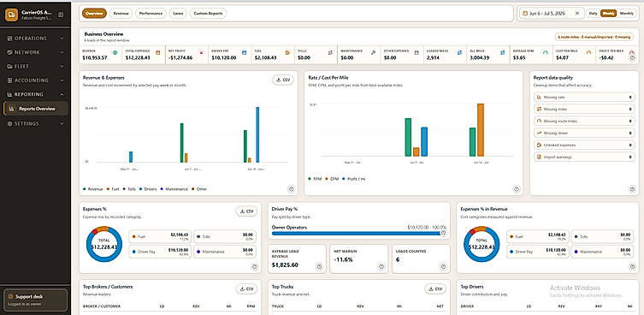Select the Weekly view toggle
The height and width of the screenshot is (315, 644).
(609, 13)
